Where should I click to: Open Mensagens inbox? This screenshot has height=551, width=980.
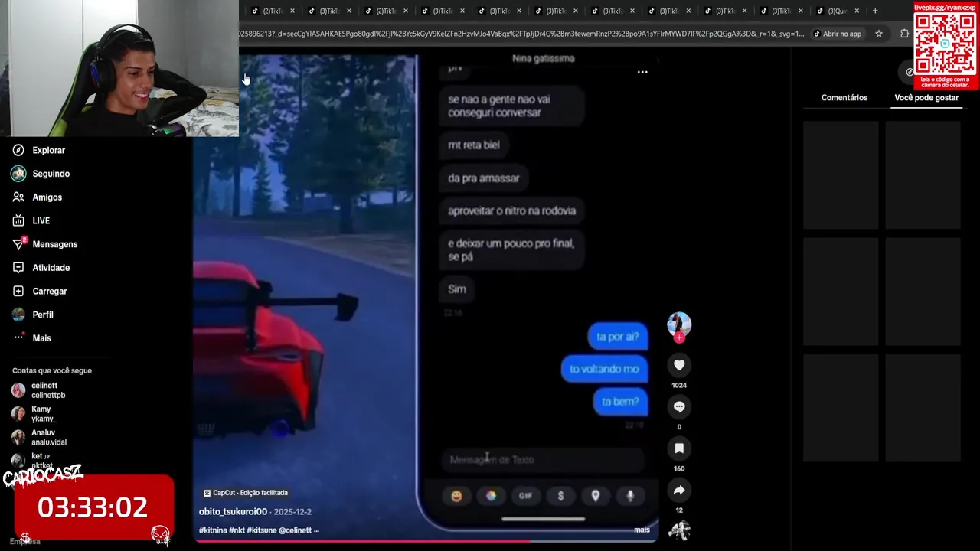54,244
